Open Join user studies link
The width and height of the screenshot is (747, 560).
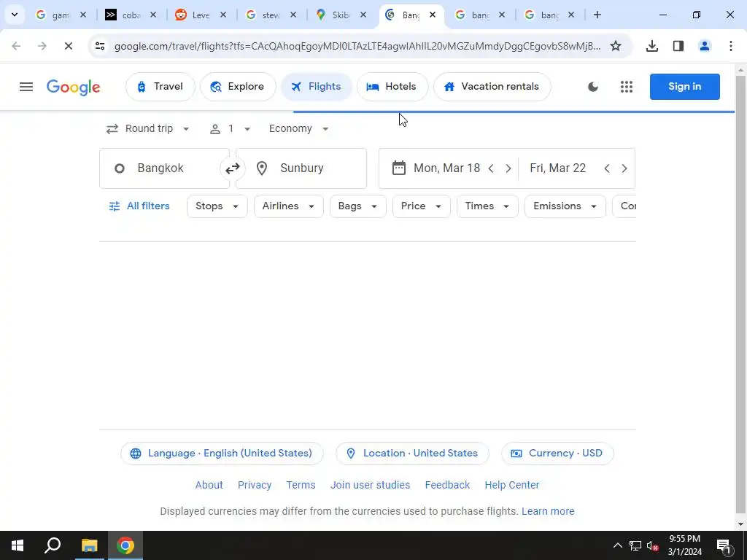click(x=370, y=485)
